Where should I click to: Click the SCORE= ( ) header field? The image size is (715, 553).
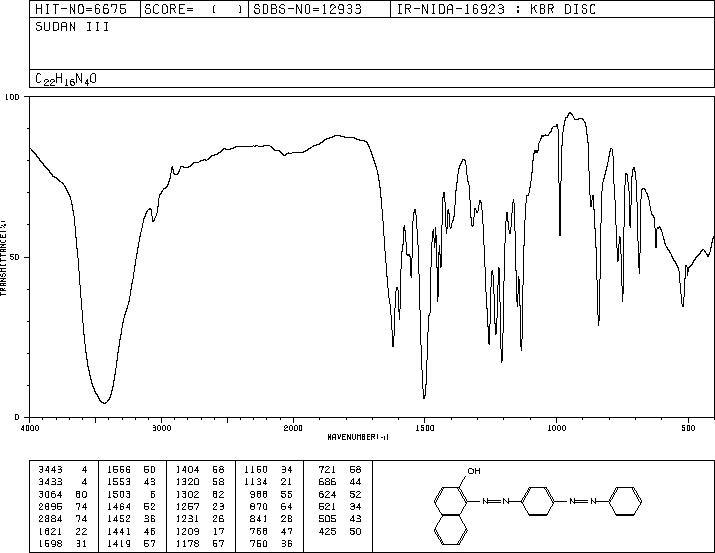pyautogui.click(x=194, y=9)
